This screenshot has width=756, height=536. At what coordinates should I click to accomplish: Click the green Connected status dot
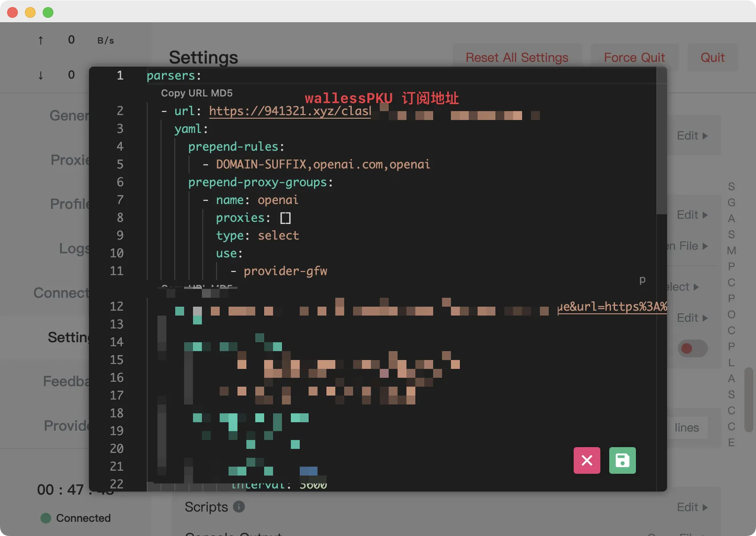click(x=46, y=518)
